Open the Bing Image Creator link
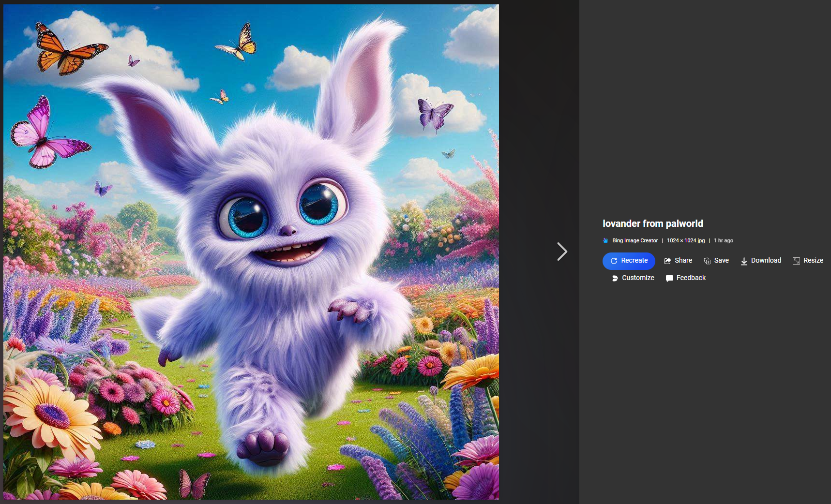 click(x=635, y=240)
